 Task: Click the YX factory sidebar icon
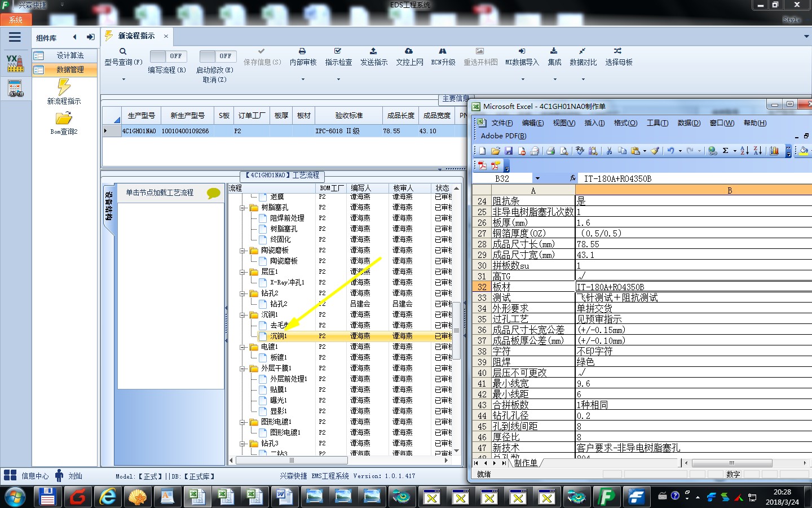coord(15,63)
